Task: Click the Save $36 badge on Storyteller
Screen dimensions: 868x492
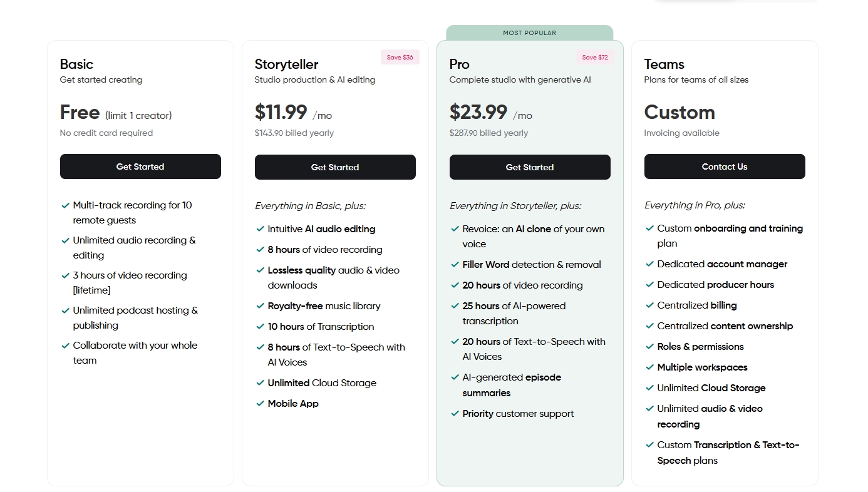Action: point(400,57)
